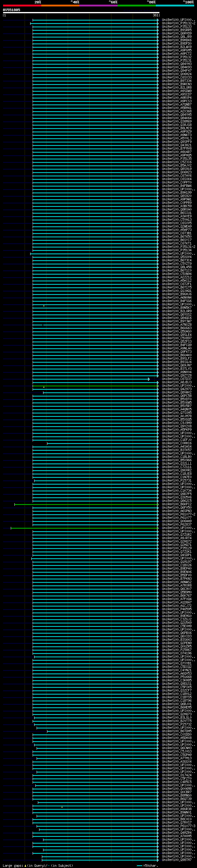Open hit UniRef100_A2X368
This screenshot has height=868, width=197.
(177, 111)
